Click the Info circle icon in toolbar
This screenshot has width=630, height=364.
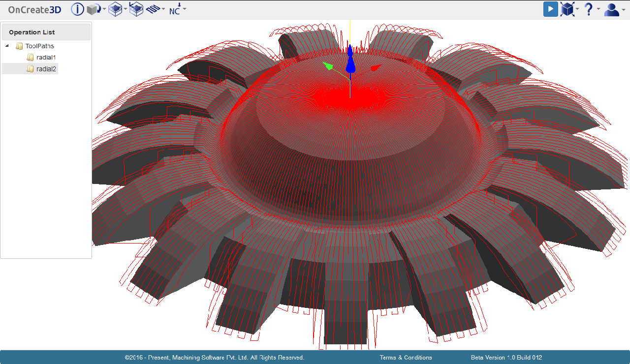[77, 9]
